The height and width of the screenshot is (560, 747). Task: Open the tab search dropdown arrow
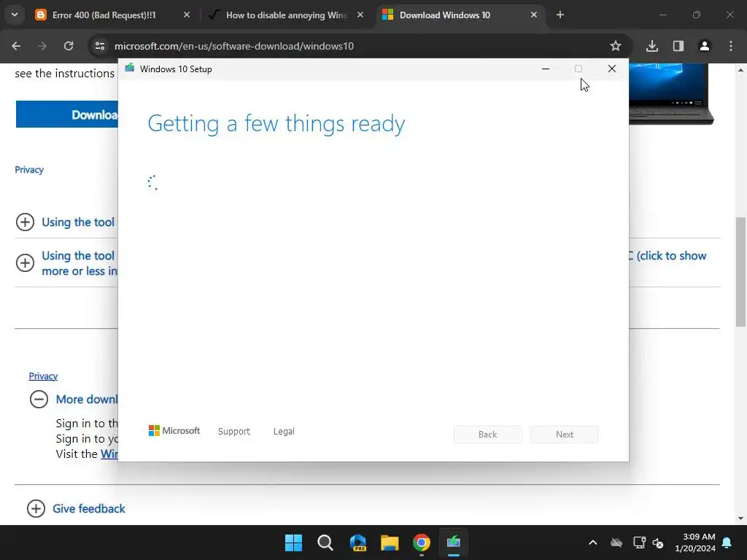tap(15, 15)
